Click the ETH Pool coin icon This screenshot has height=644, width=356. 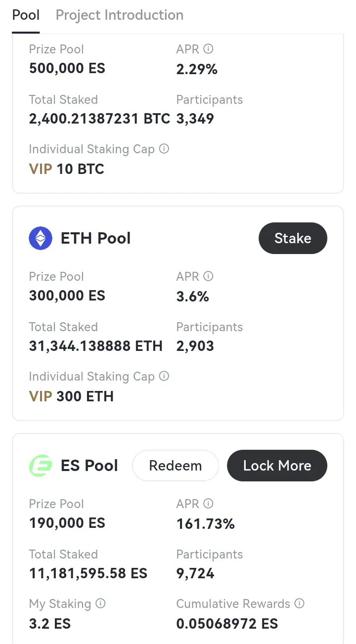coord(41,238)
